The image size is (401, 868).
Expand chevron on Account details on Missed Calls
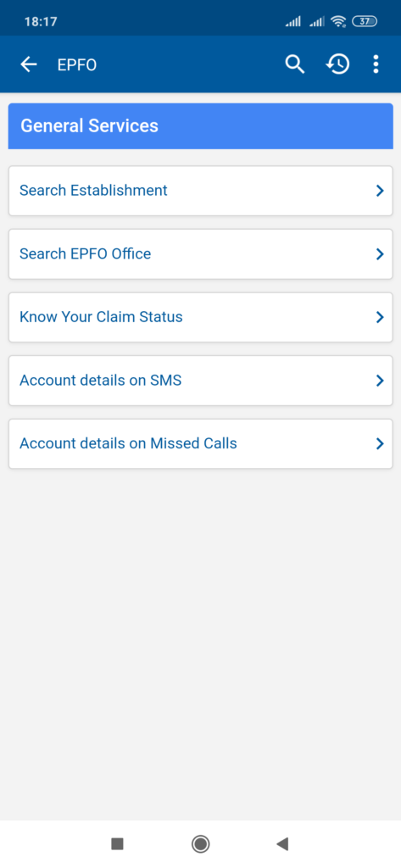(x=380, y=444)
